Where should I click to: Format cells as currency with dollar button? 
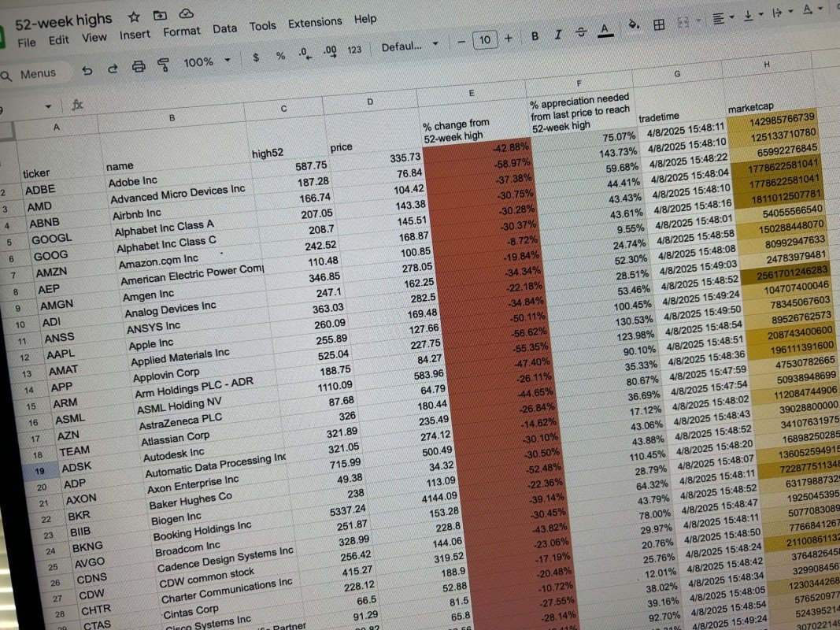click(256, 57)
